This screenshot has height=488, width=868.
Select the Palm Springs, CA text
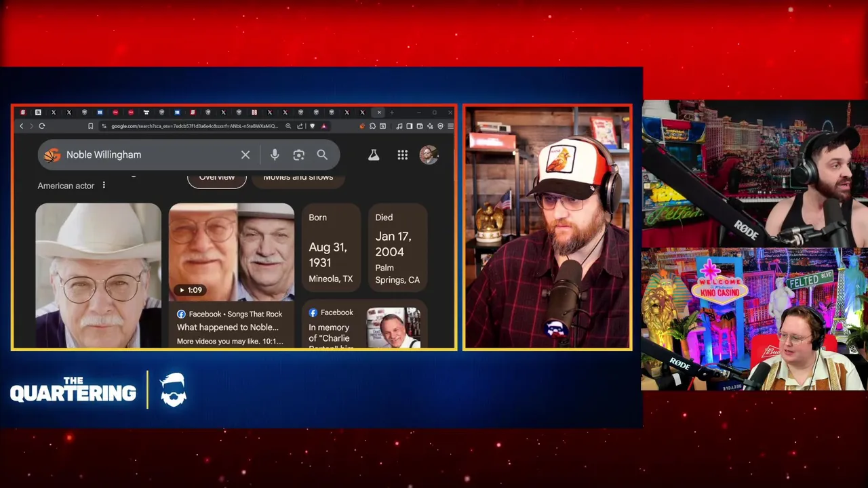[x=397, y=274]
